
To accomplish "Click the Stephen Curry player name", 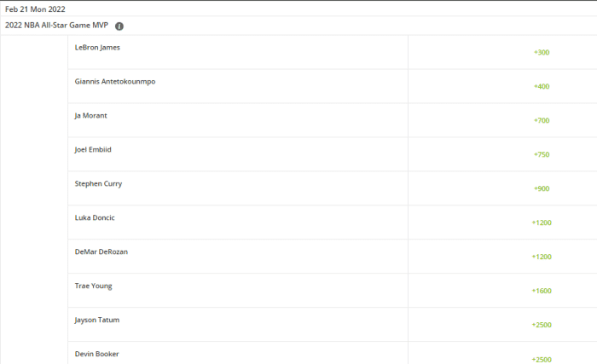I will click(x=98, y=184).
